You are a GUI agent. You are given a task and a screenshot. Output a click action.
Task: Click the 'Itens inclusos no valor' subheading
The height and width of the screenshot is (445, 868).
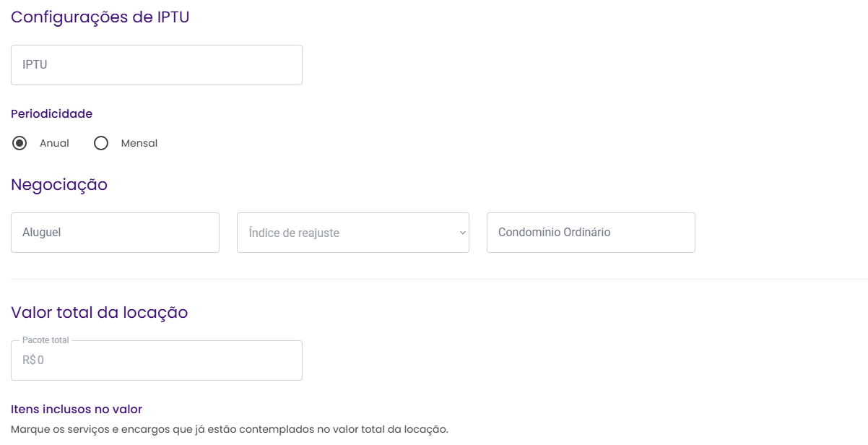click(77, 410)
